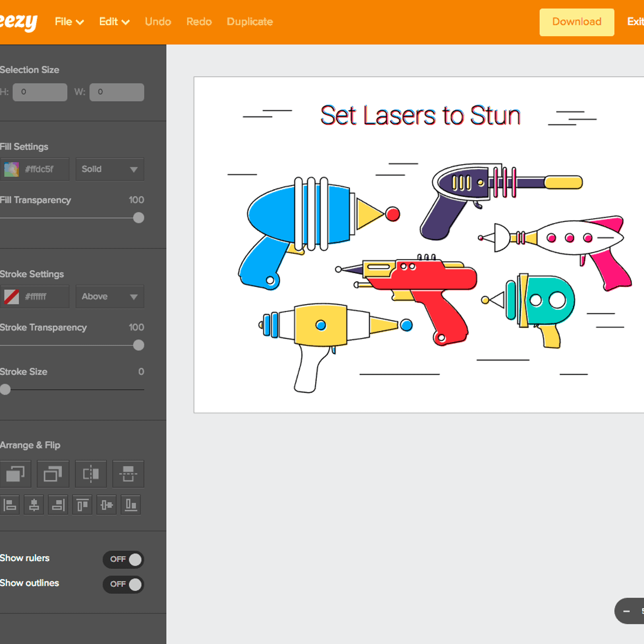Toggle Show outlines switch
Image resolution: width=644 pixels, height=644 pixels.
pyautogui.click(x=123, y=584)
